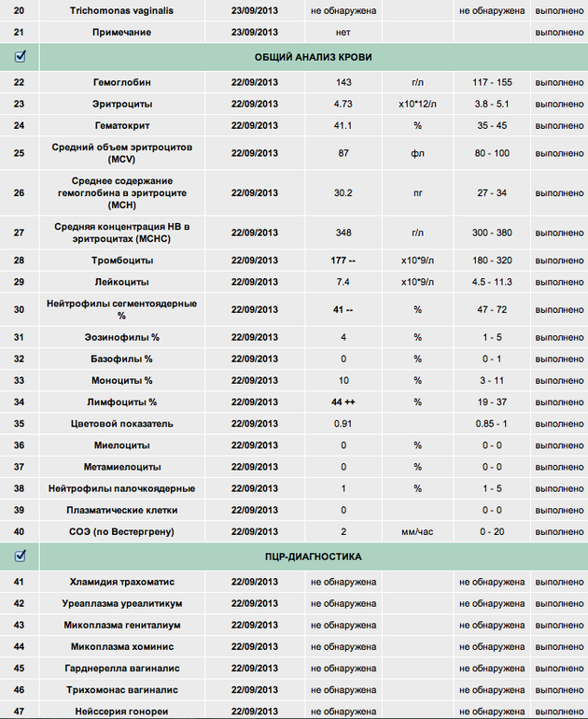Select the Эритроциты row name

coord(122,104)
